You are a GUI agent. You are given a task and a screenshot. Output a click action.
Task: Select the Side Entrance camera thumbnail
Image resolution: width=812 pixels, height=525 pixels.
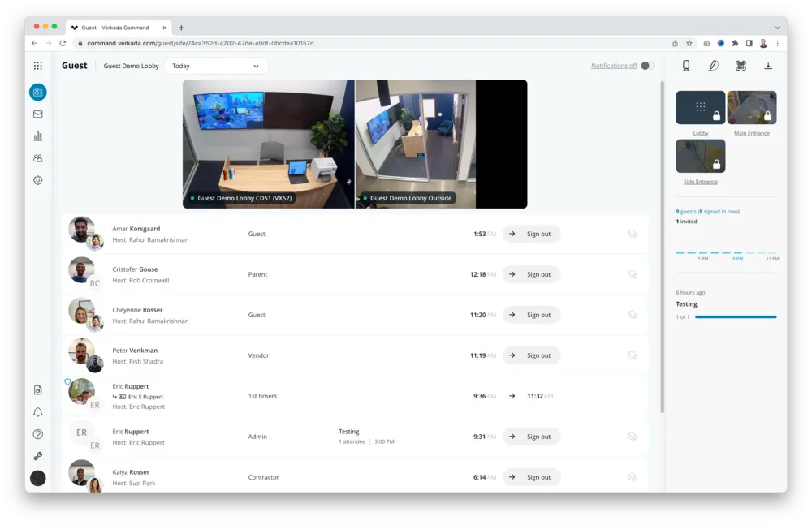point(701,156)
